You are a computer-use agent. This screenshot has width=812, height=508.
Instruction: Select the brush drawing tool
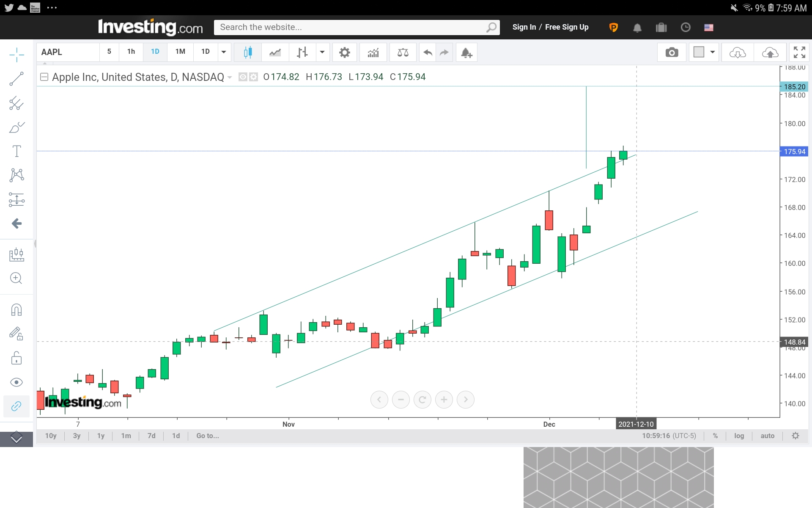(16, 127)
